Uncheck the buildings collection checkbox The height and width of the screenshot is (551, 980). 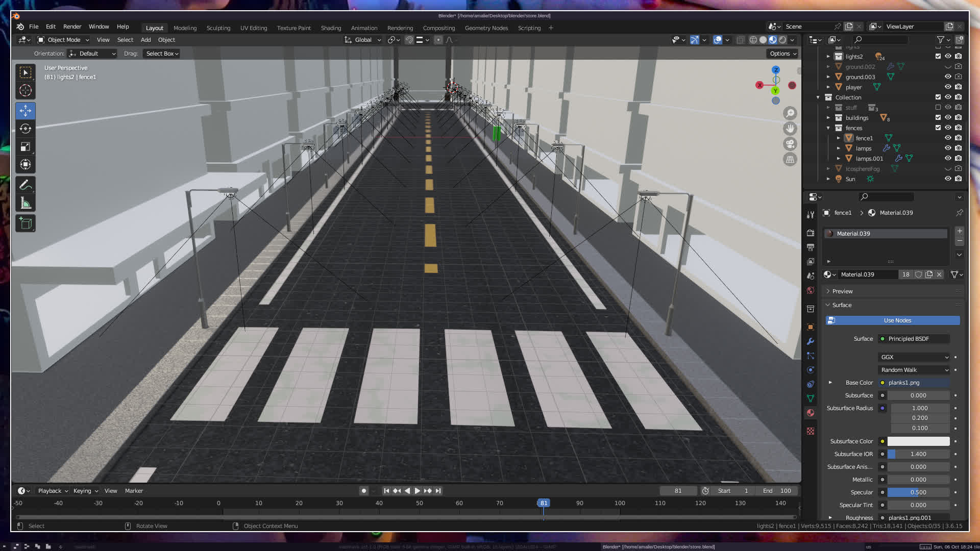(938, 118)
